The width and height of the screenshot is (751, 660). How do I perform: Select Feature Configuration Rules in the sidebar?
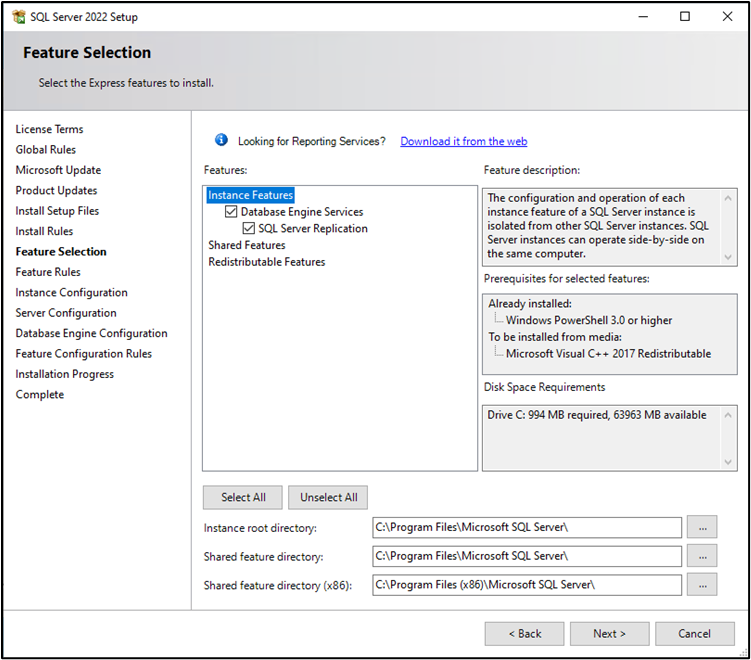click(84, 354)
